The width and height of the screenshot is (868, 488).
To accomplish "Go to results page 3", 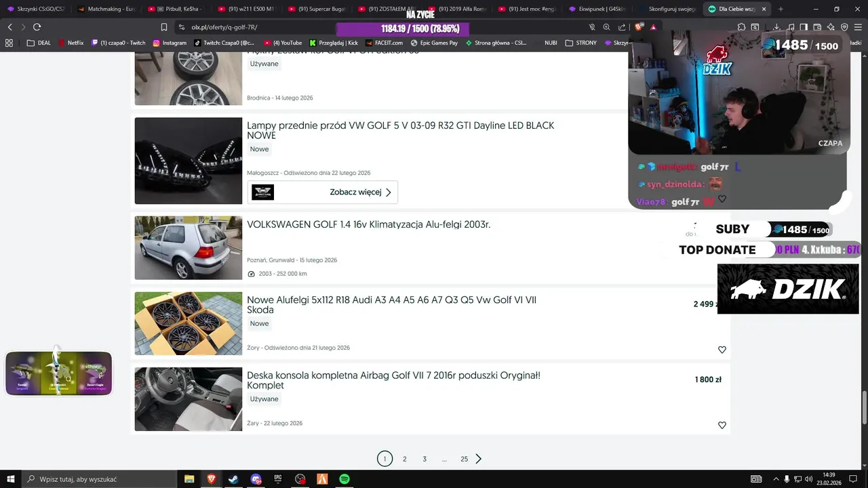I will [425, 459].
